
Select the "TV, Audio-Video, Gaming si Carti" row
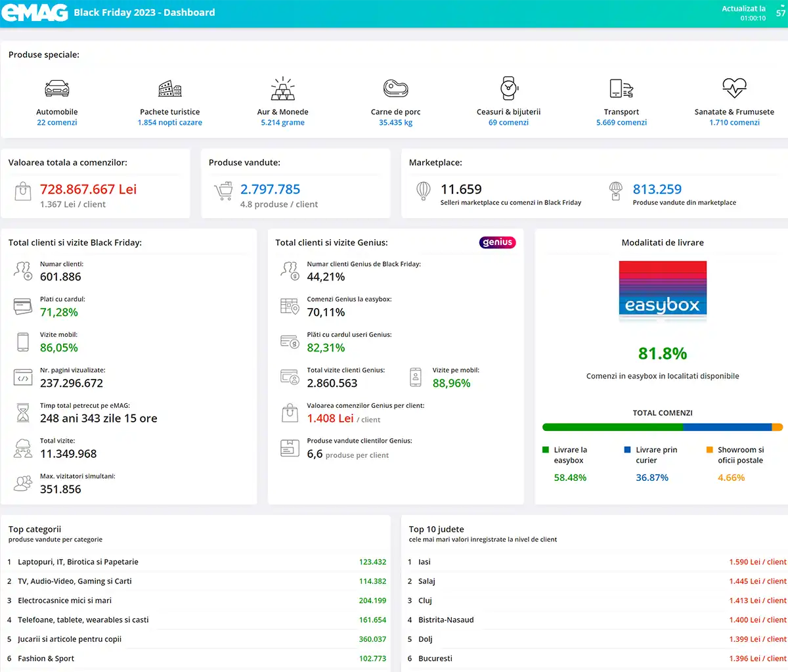click(x=196, y=581)
